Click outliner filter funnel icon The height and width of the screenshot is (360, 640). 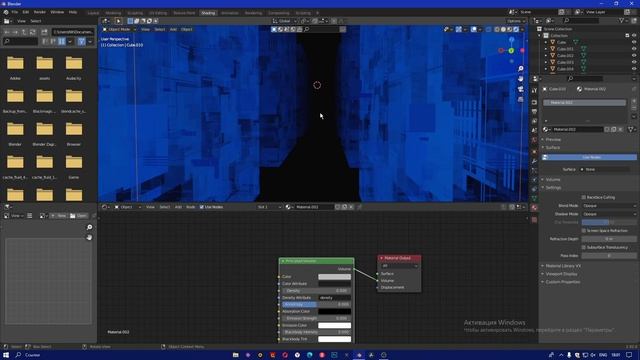(621, 20)
